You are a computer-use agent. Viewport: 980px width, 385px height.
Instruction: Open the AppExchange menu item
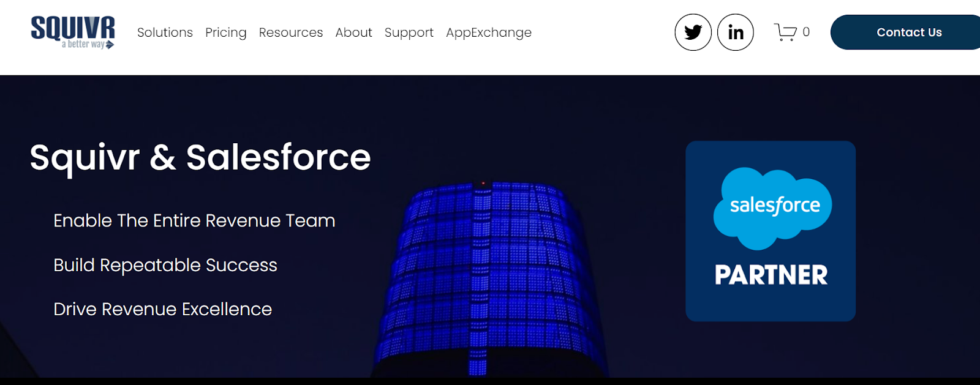(489, 32)
